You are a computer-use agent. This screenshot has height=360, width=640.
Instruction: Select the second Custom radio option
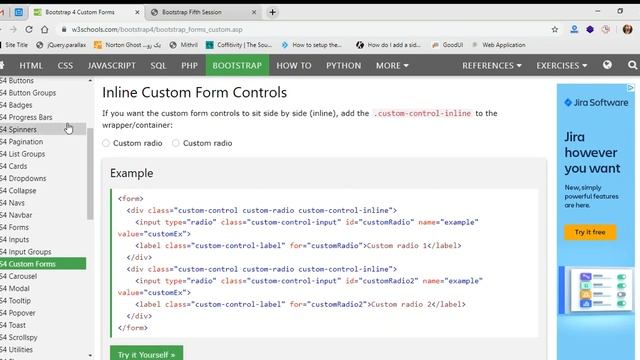tap(176, 143)
